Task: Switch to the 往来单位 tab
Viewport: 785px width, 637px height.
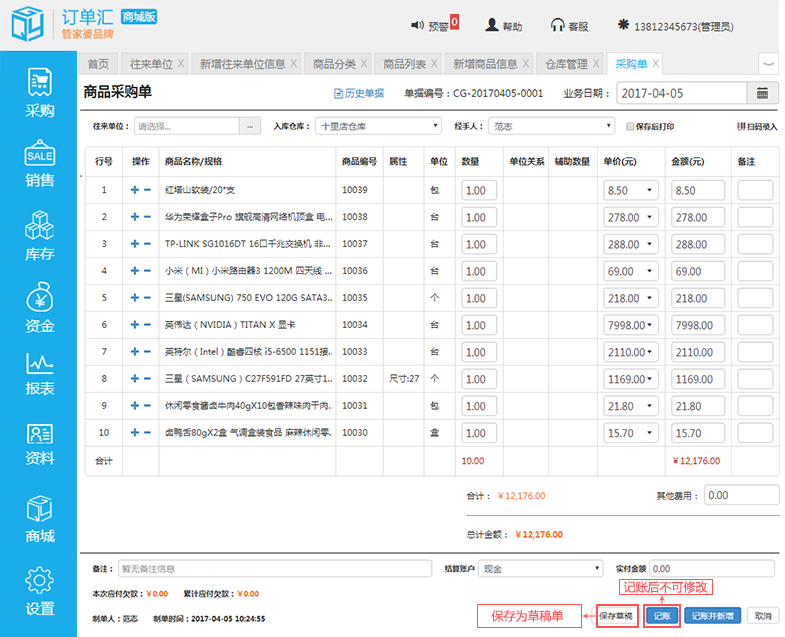Action: [151, 64]
